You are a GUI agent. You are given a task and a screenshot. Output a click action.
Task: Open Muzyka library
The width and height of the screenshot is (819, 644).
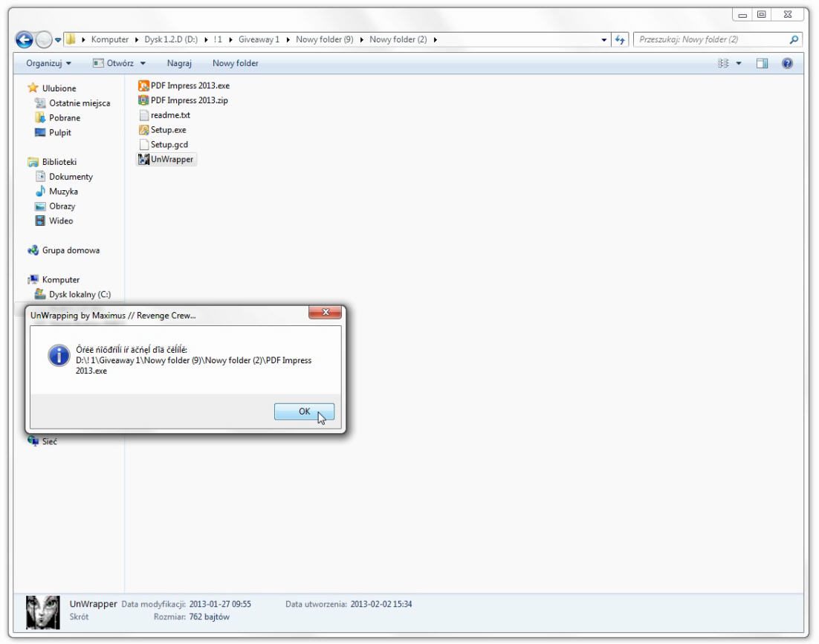tap(63, 192)
